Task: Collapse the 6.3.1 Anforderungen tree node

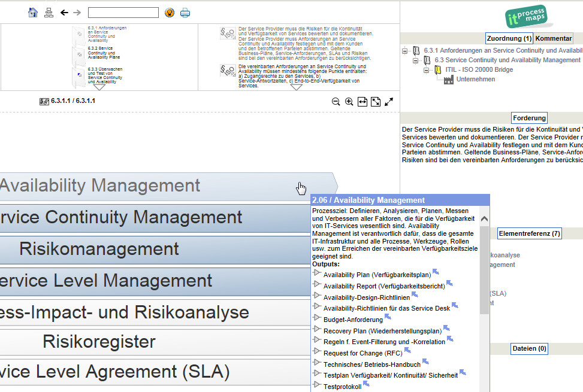Action: [x=406, y=51]
